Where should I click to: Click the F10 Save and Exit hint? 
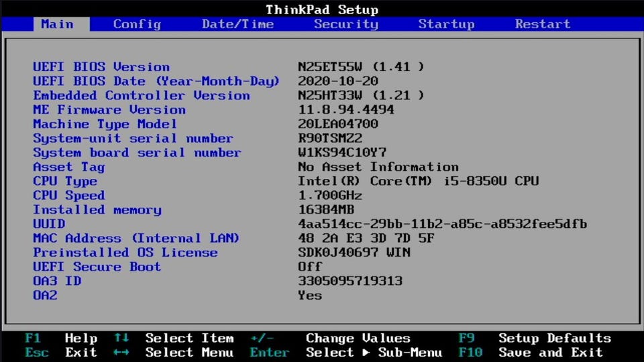click(x=531, y=353)
